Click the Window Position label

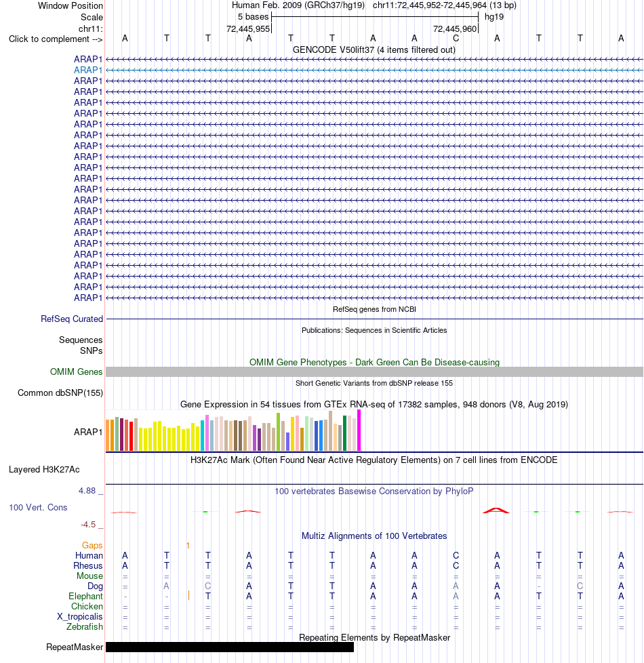tap(71, 5)
